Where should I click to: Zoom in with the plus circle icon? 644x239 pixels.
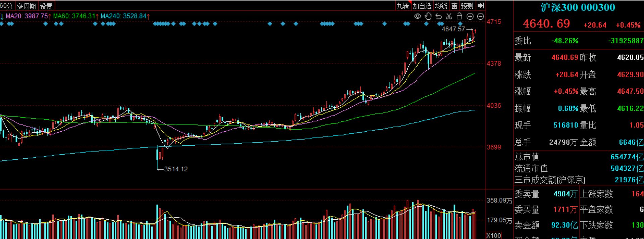[470, 16]
